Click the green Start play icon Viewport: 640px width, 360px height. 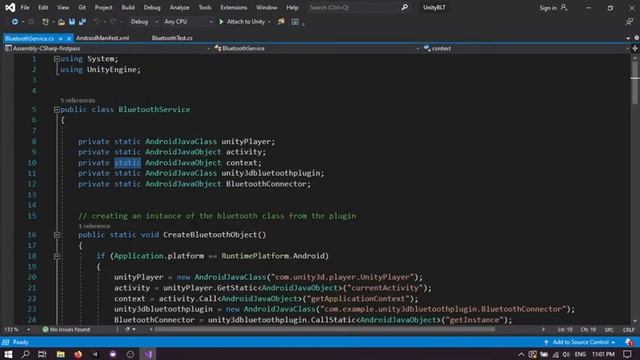pos(221,22)
